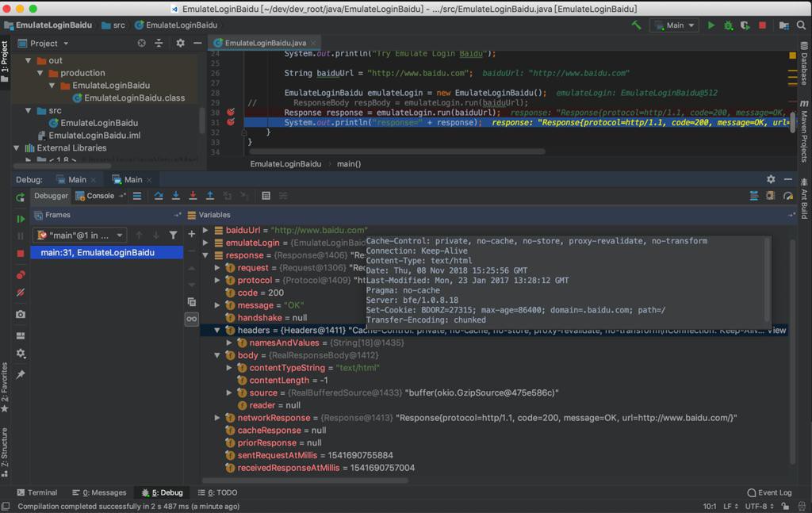Click the Restore Layout icon in debug sidebar
This screenshot has width=812, height=513.
(x=20, y=335)
